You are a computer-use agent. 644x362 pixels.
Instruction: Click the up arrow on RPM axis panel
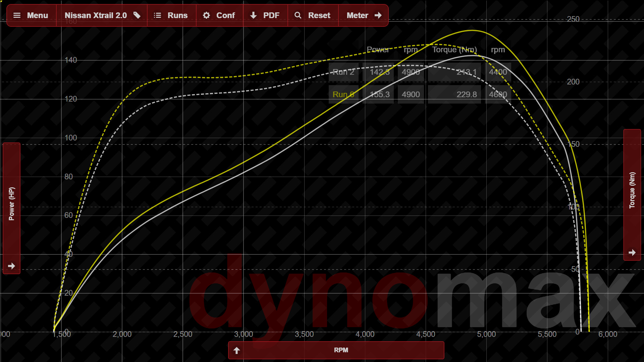click(x=236, y=351)
